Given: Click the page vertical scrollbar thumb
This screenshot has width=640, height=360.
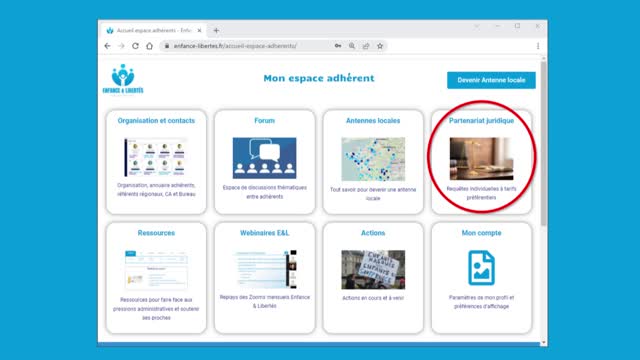Looking at the screenshot, I should 544,143.
